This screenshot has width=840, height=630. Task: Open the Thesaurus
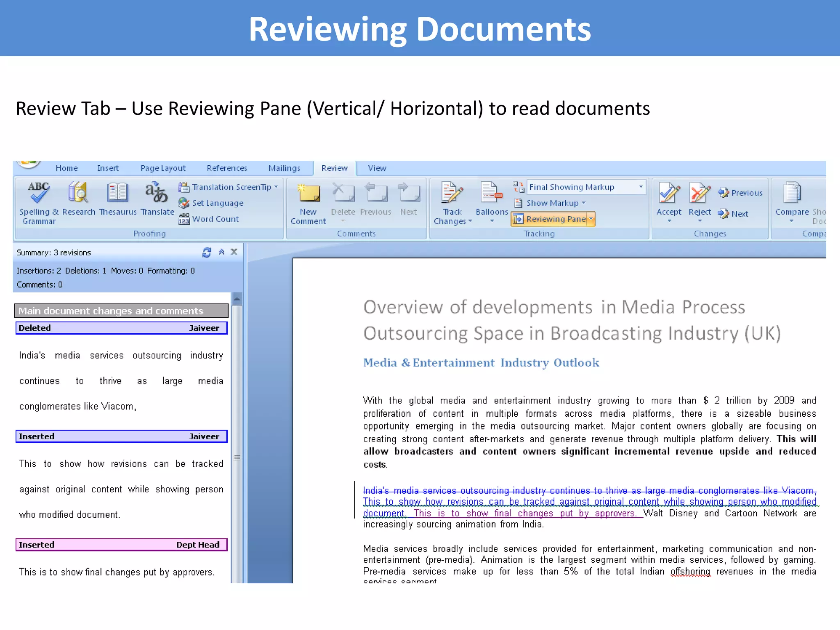[118, 199]
